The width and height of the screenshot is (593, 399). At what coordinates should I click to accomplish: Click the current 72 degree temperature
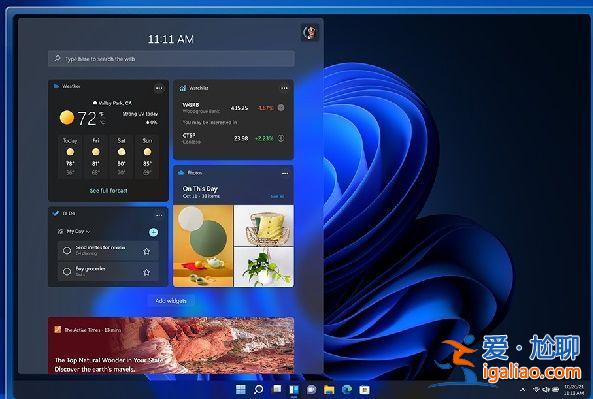pos(87,118)
